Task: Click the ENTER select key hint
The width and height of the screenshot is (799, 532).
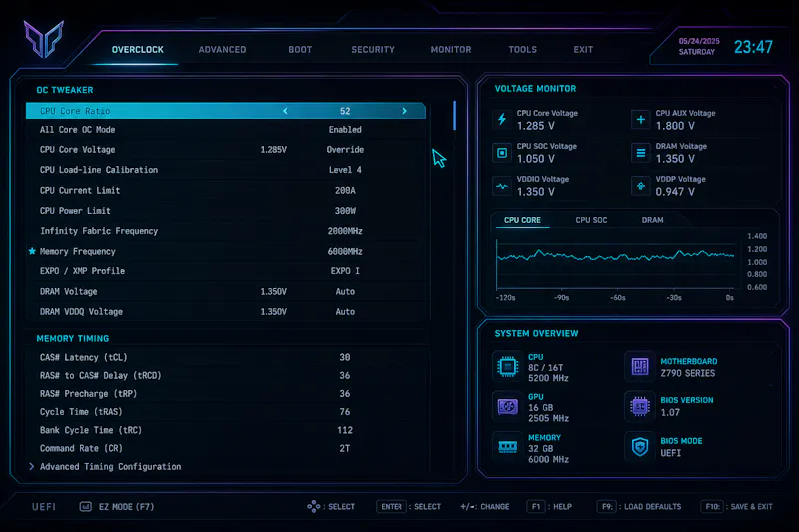Action: click(x=408, y=506)
